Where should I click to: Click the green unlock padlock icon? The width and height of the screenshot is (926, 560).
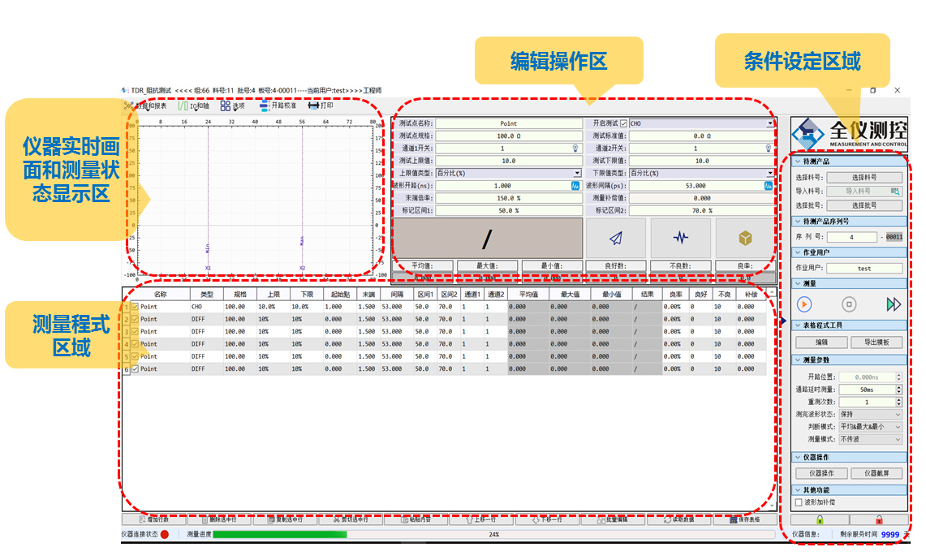pos(820,519)
